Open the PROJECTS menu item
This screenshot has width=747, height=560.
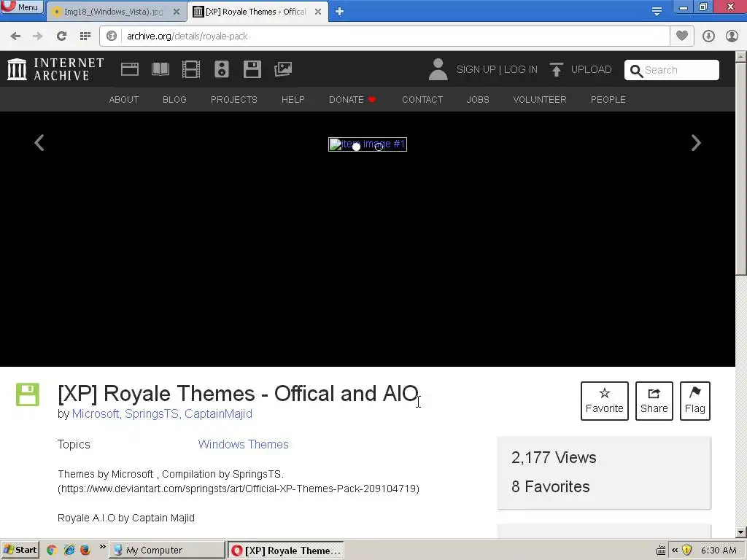[234, 99]
